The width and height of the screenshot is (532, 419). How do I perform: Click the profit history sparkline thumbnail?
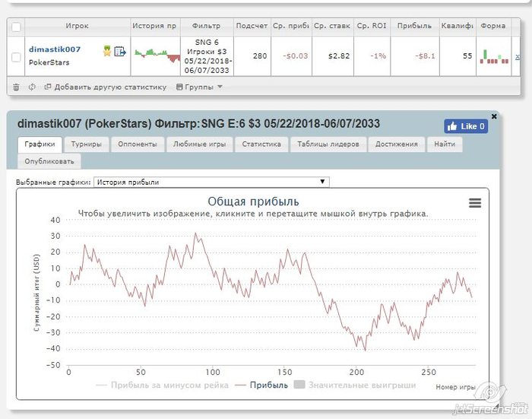[157, 56]
